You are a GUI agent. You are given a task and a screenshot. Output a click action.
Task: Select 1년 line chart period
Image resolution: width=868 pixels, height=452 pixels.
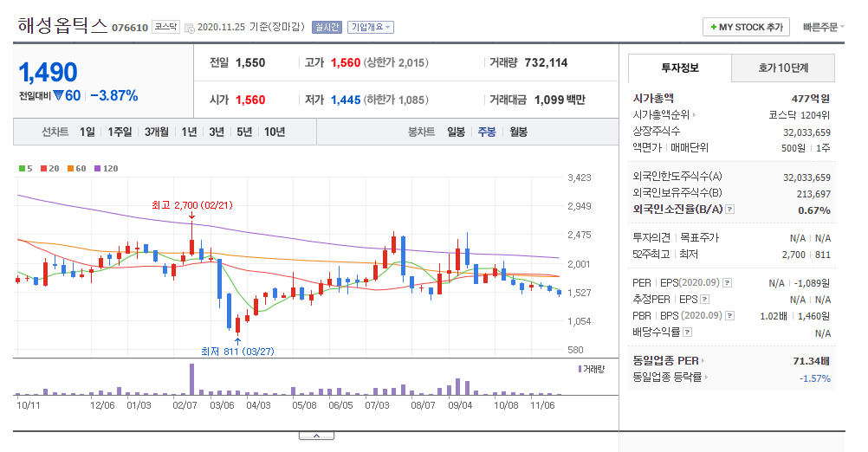189,132
